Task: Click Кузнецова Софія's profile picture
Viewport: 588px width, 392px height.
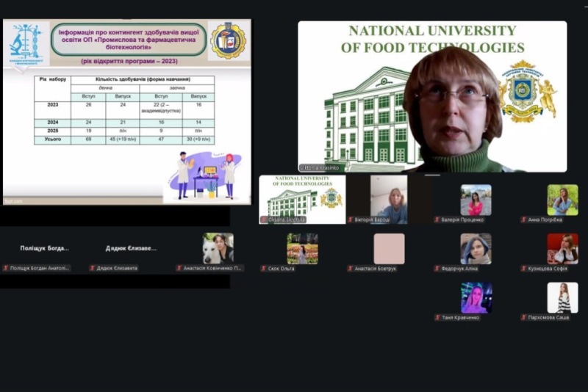Action: click(562, 249)
